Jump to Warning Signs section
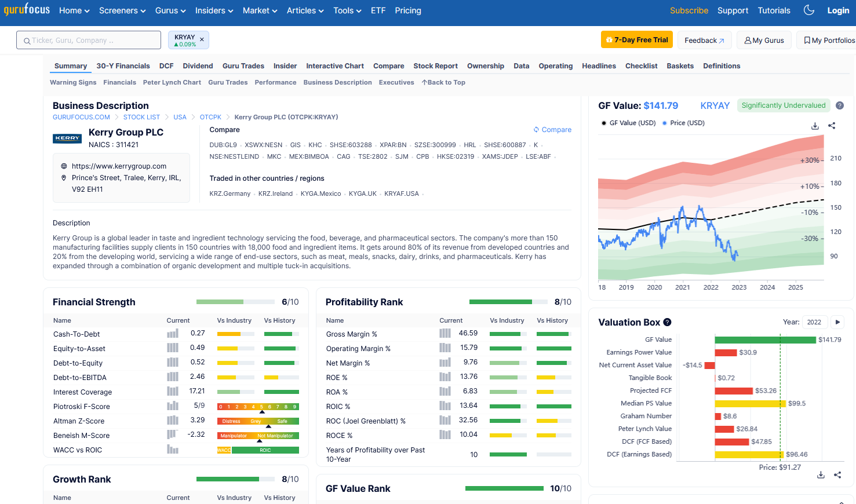This screenshot has height=504, width=856. pyautogui.click(x=73, y=82)
